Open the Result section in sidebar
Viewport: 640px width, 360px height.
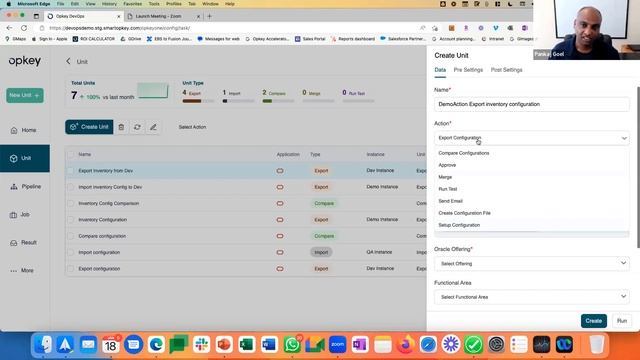coord(24,243)
